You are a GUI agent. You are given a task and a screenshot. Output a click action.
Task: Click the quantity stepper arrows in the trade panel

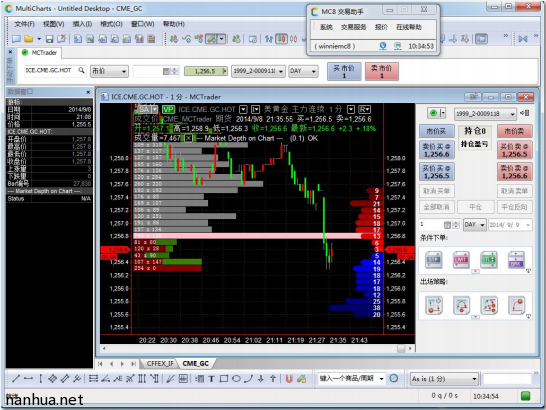pos(455,225)
